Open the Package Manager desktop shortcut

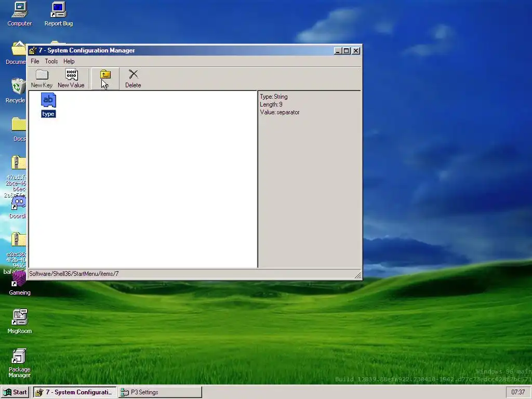click(19, 363)
